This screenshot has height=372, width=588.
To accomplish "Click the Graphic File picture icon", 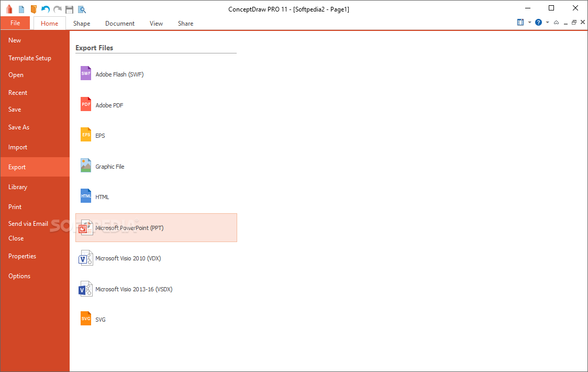I will point(86,165).
